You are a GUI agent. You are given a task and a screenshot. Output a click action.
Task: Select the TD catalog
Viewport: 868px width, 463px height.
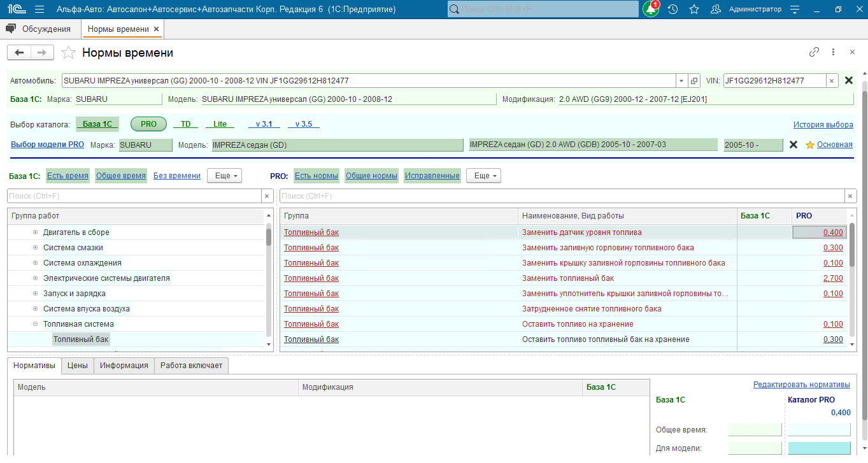(185, 124)
